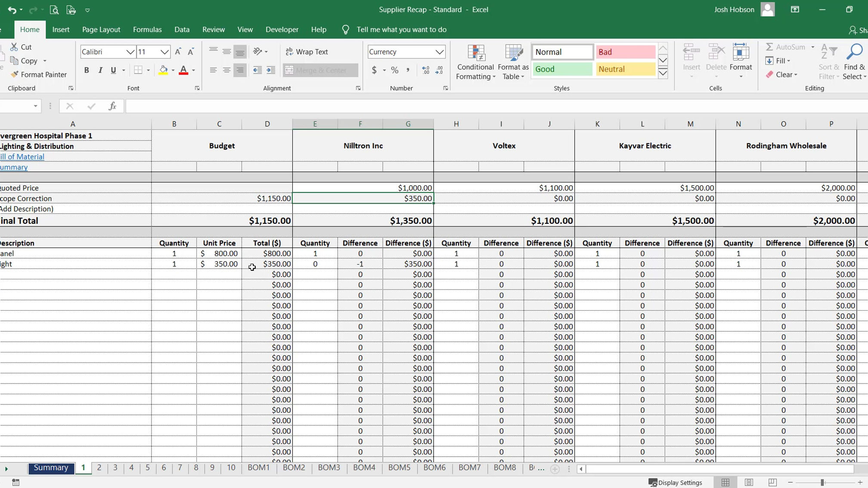This screenshot has height=488, width=868.
Task: Open the Formulas ribbon tab
Action: pos(147,30)
